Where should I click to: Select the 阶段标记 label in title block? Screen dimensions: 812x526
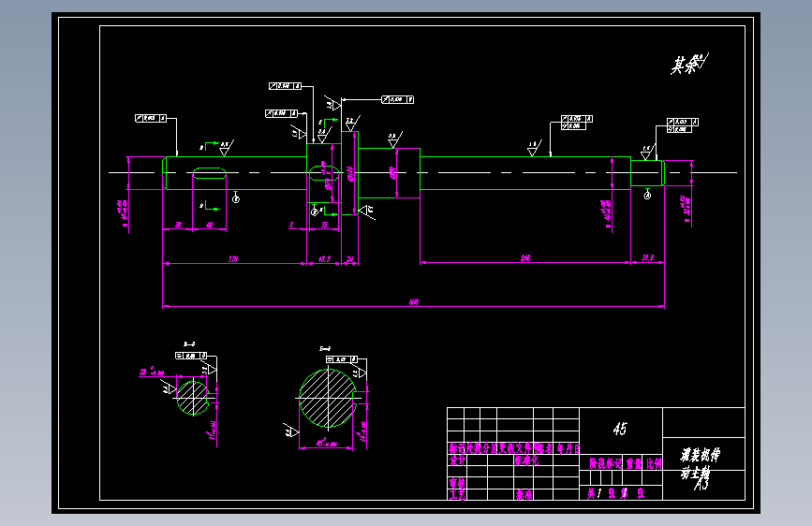(605, 463)
